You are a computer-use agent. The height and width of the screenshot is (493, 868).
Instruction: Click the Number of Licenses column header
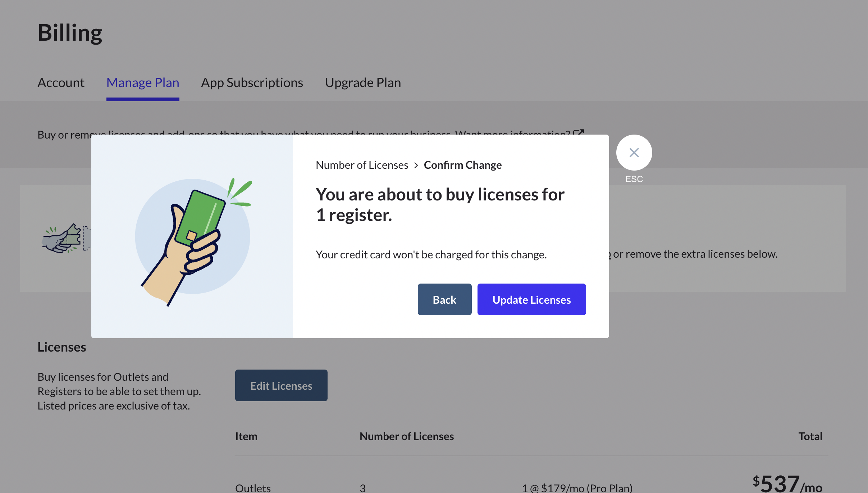point(407,436)
